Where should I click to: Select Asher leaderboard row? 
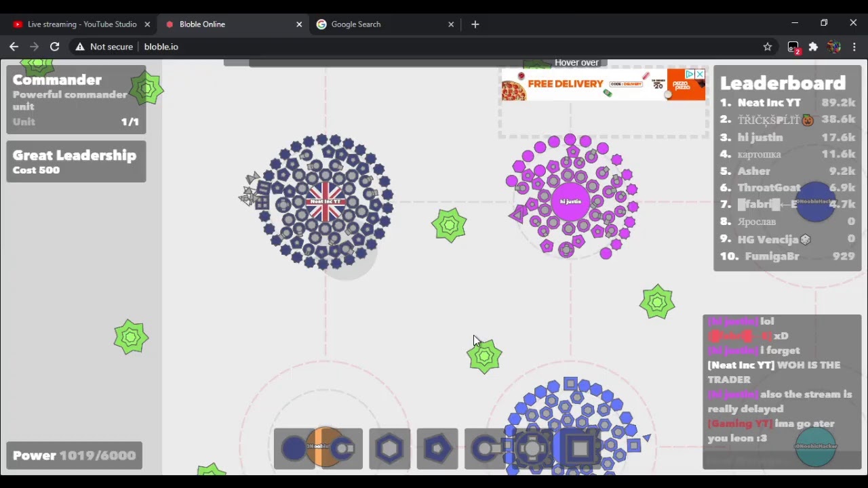[x=787, y=171]
